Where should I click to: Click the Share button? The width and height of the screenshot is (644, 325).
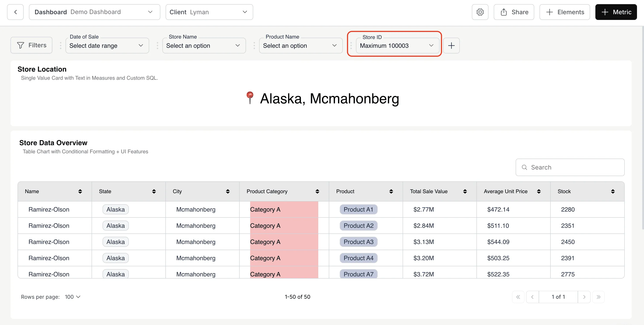click(514, 12)
